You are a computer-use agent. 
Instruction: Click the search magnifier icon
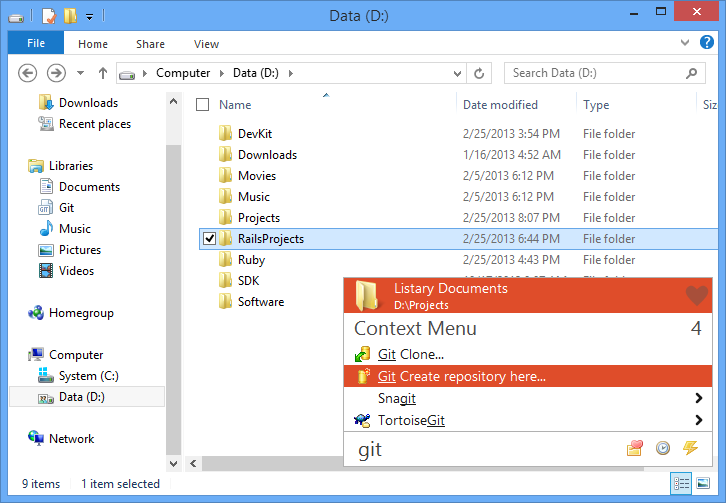point(692,73)
